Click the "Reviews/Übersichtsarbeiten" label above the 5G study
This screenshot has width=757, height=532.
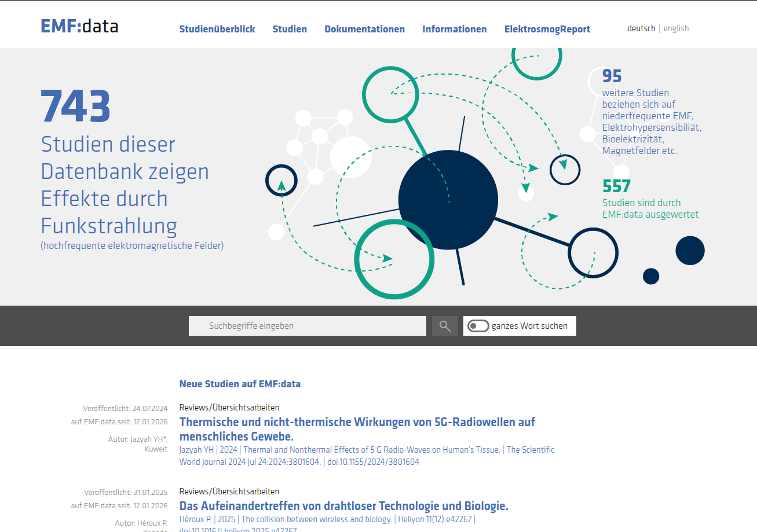point(229,408)
